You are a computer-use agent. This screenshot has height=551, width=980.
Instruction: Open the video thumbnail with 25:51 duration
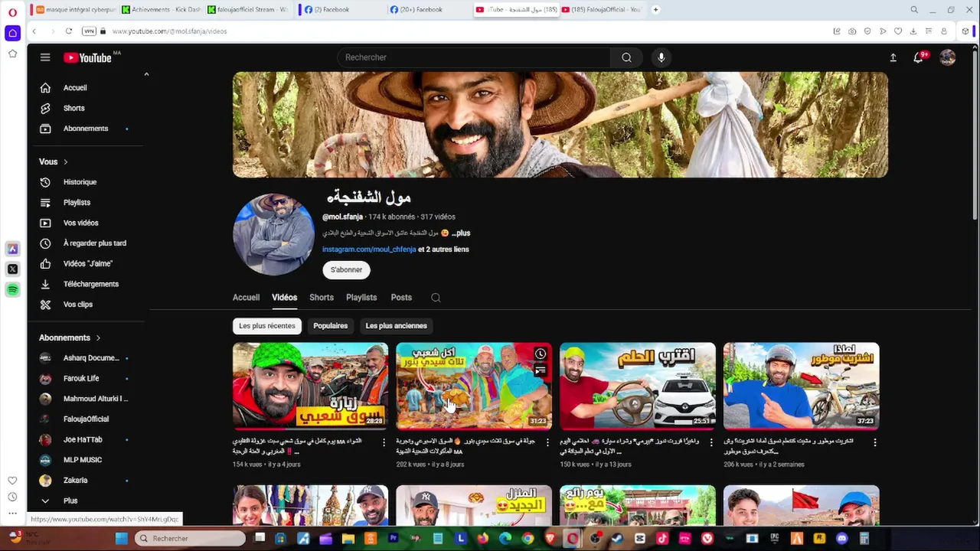[638, 386]
